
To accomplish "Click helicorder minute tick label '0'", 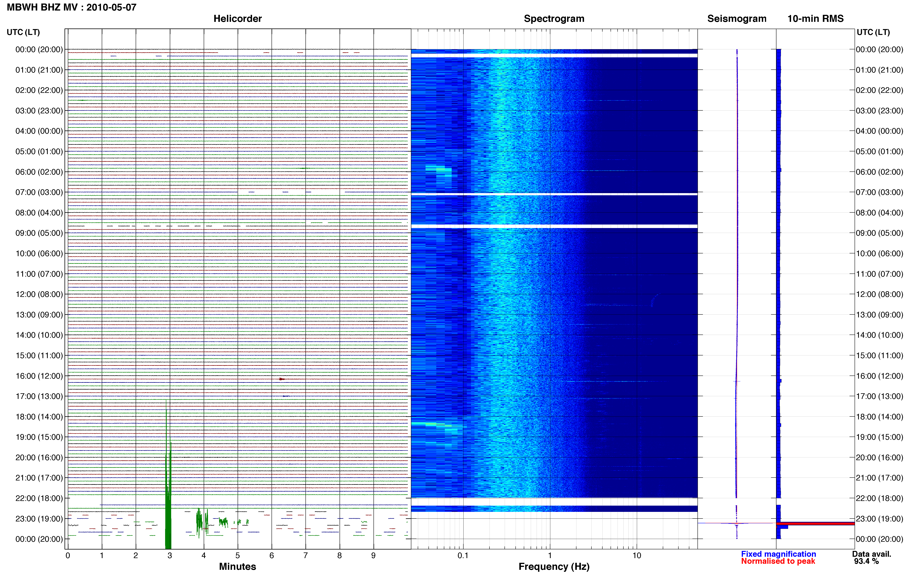I will (68, 556).
